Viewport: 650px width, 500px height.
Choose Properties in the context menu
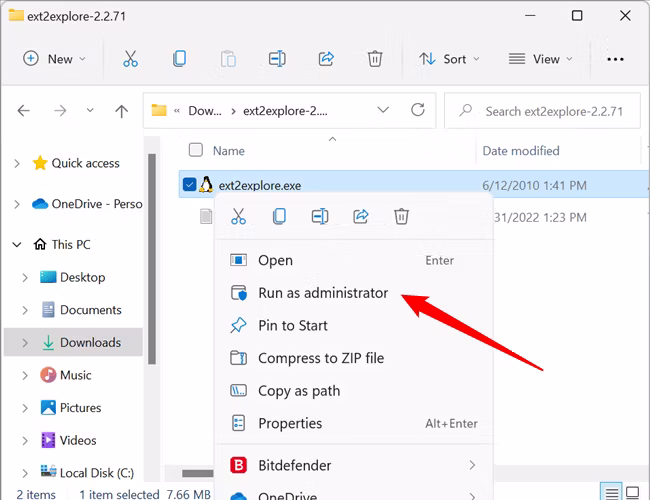354,423
